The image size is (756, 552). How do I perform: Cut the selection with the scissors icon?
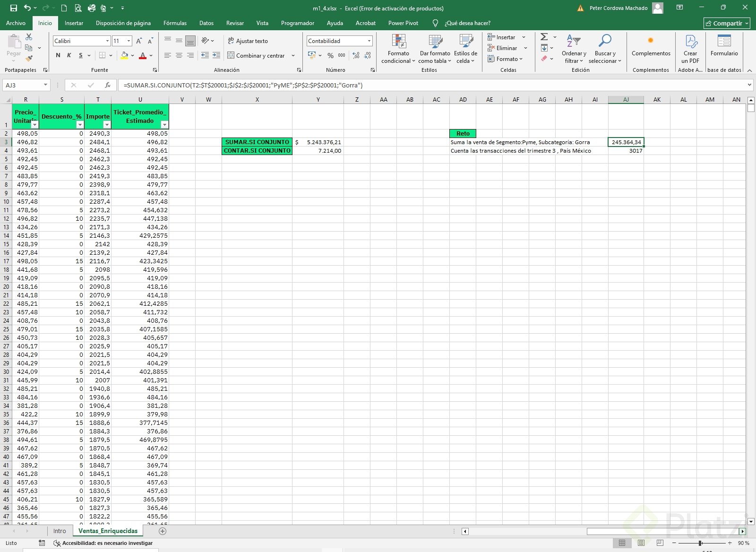(29, 37)
